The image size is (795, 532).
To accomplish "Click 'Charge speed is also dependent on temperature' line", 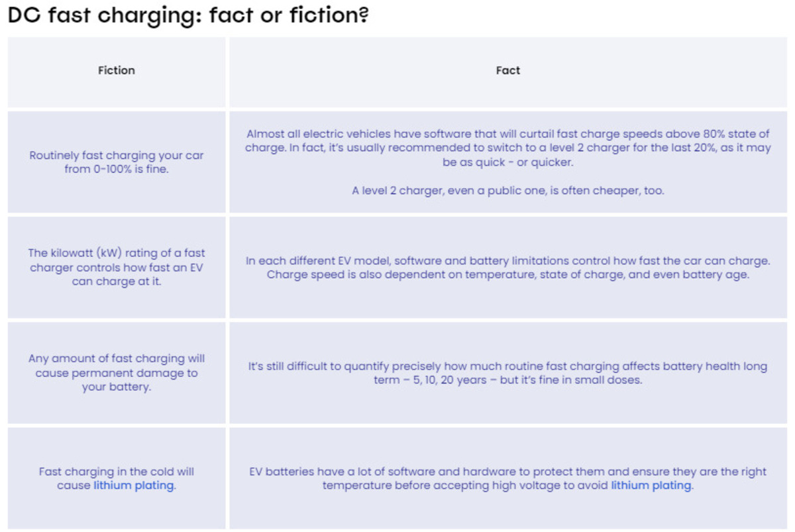I will coord(508,274).
